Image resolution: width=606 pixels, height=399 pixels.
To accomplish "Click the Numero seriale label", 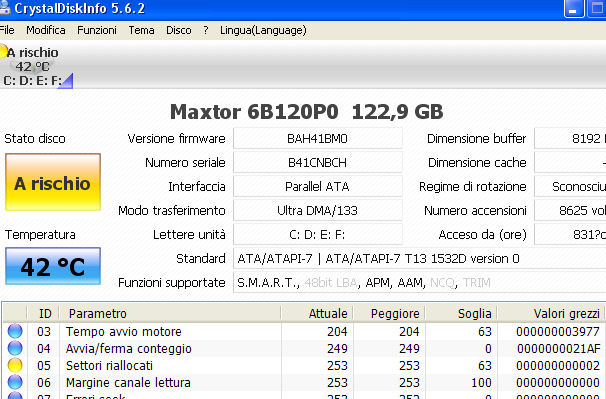I will coord(185,162).
